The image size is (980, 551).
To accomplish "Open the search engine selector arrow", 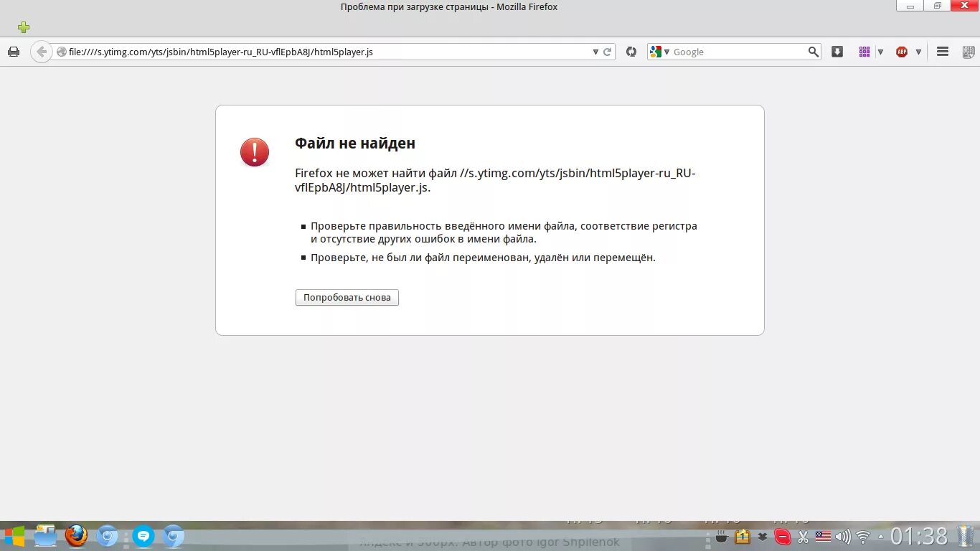I will [x=666, y=52].
